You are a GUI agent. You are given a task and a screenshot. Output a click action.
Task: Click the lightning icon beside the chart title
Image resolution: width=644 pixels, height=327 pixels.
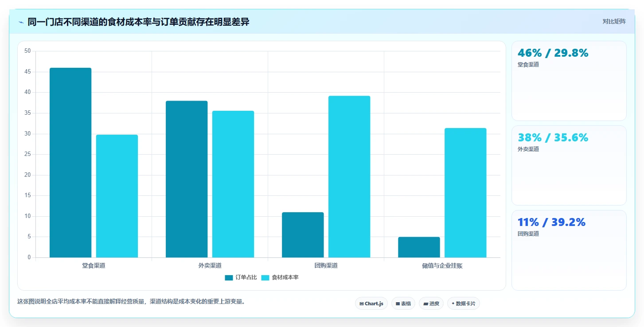coord(21,22)
